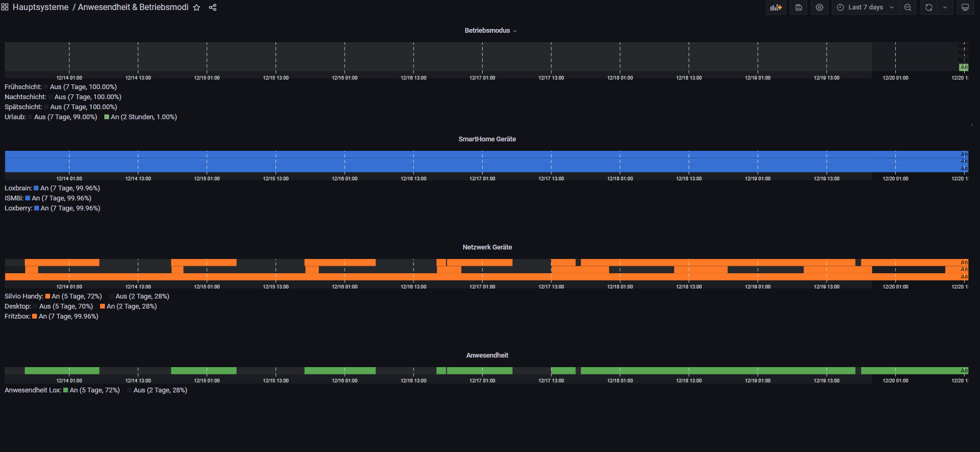The width and height of the screenshot is (980, 452).
Task: Open the SmartHome Geräte panel title menu
Action: pos(487,139)
